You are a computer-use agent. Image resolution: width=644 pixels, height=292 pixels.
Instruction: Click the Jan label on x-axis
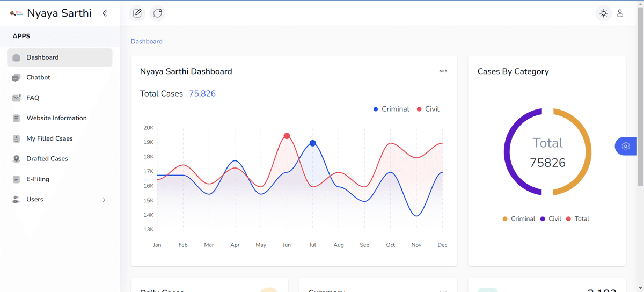click(157, 245)
